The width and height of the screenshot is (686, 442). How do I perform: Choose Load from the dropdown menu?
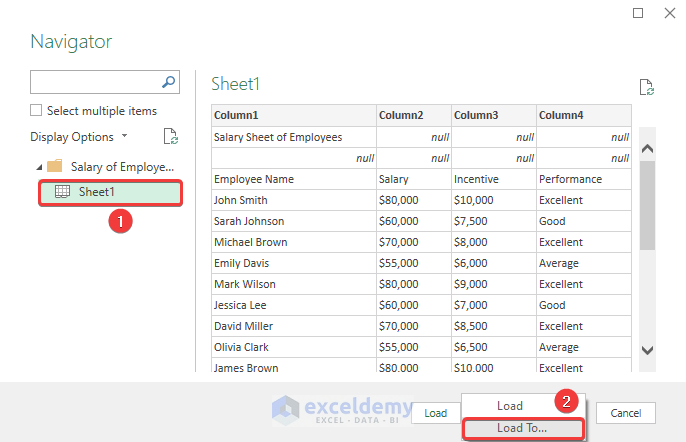tap(509, 406)
